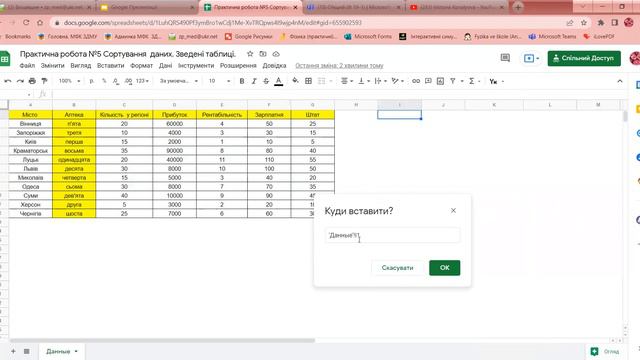Open the zoom 100% dropdown
This screenshot has height=360, width=640.
(x=69, y=81)
